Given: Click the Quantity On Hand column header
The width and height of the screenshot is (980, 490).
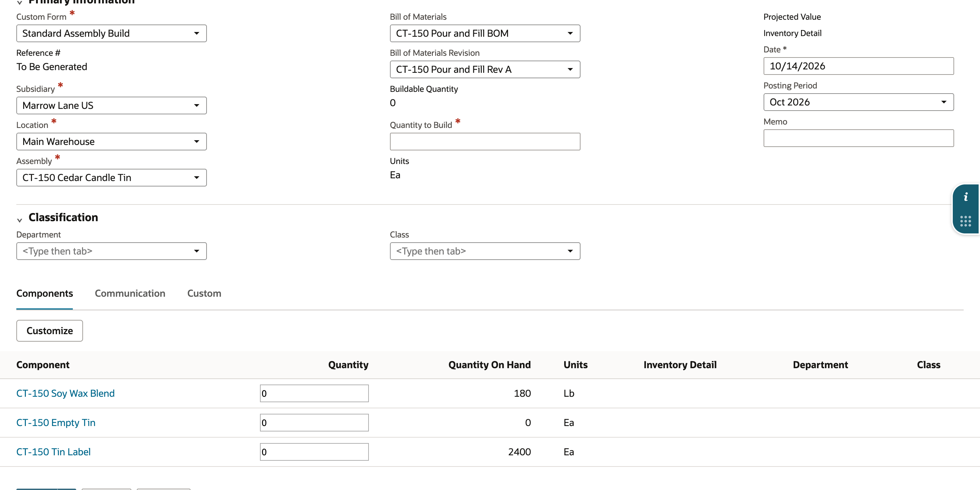Looking at the screenshot, I should pos(489,365).
